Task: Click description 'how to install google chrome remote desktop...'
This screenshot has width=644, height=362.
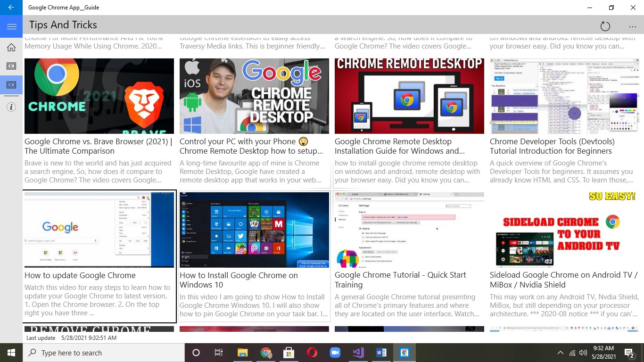Action: [407, 172]
